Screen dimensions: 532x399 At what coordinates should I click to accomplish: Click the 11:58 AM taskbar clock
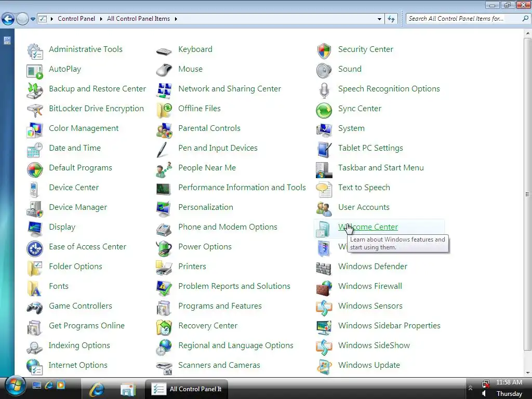[x=509, y=382]
